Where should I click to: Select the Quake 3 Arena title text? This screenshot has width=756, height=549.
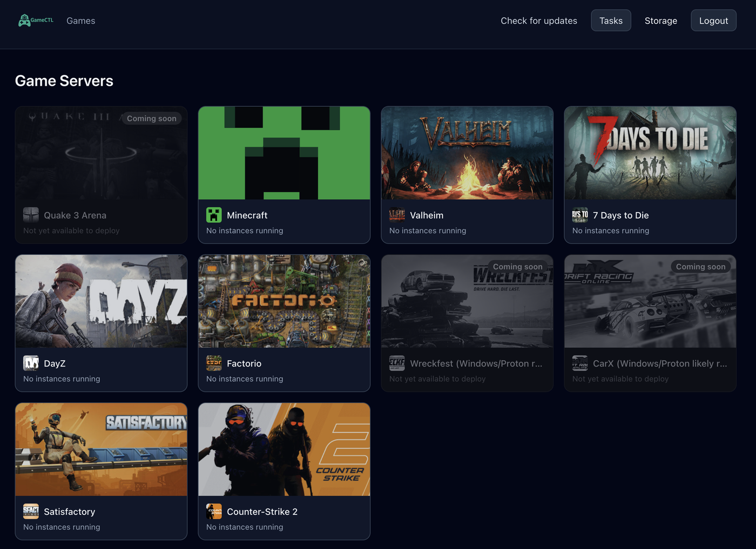click(75, 215)
